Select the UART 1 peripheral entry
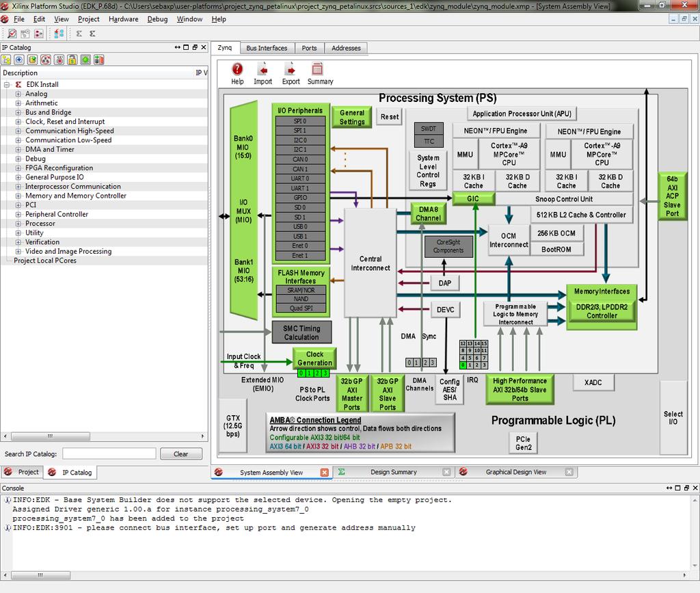The image size is (700, 593). click(301, 189)
